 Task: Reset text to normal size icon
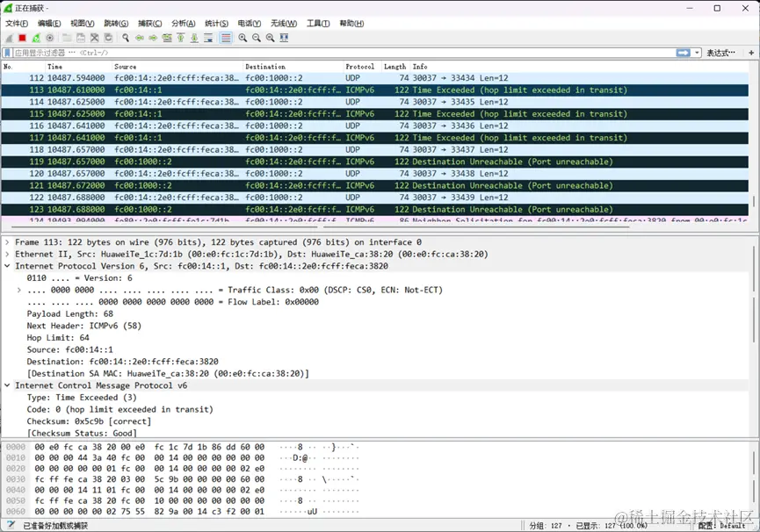(x=270, y=38)
